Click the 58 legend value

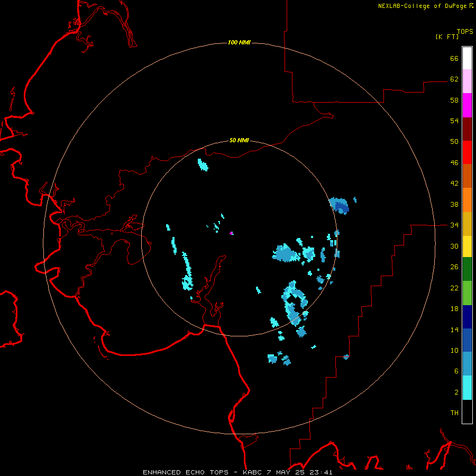pyautogui.click(x=454, y=100)
